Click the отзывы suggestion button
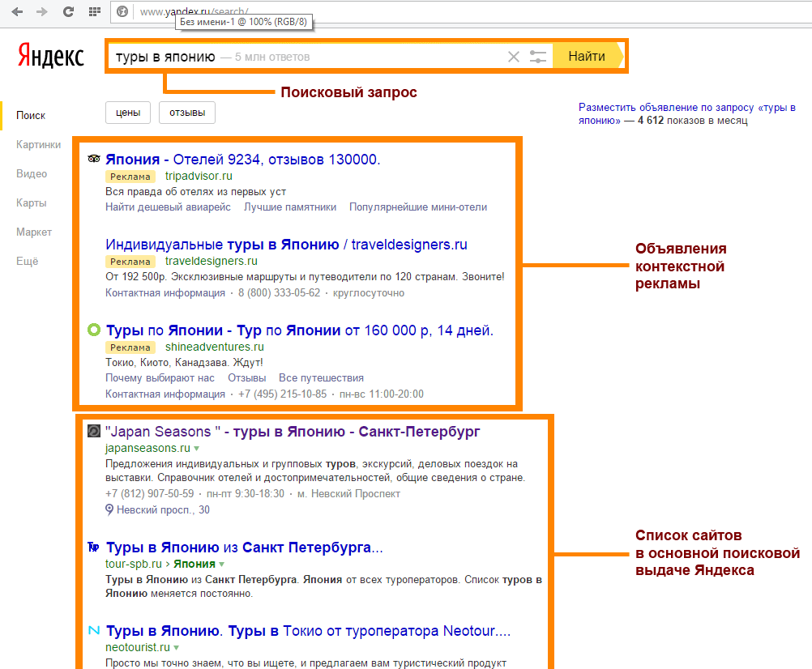The width and height of the screenshot is (812, 669). pos(187,113)
